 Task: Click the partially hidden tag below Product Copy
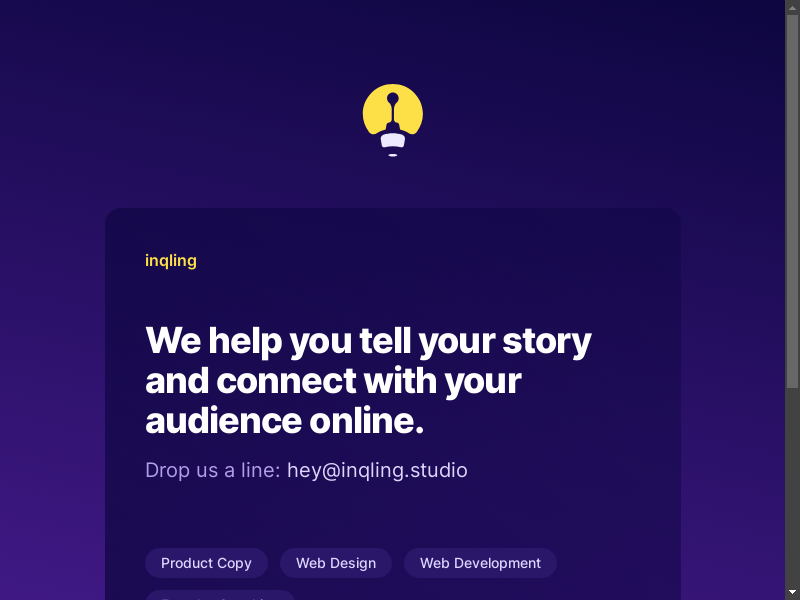(x=220, y=595)
